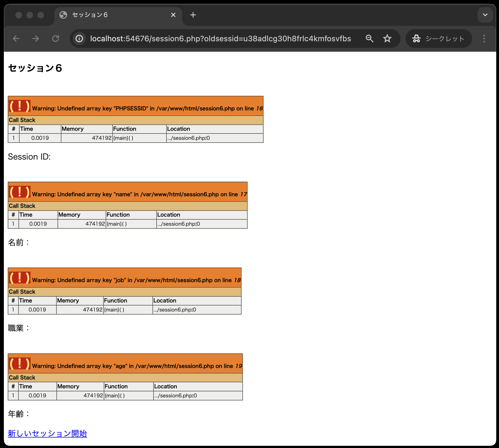Viewport: 499px width, 448px height.
Task: Click the PHPSESSID warning exclamation icon
Action: 20,106
